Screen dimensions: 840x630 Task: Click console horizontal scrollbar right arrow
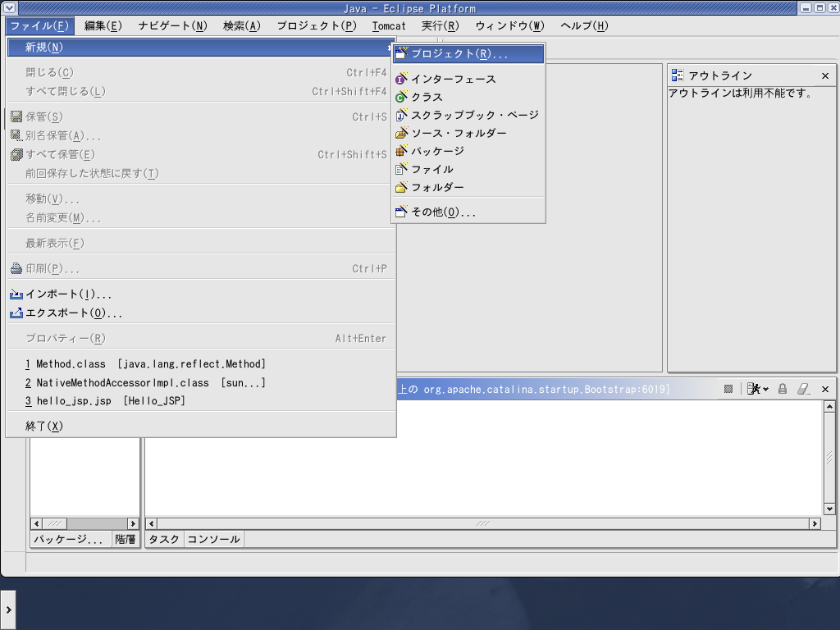tap(815, 523)
